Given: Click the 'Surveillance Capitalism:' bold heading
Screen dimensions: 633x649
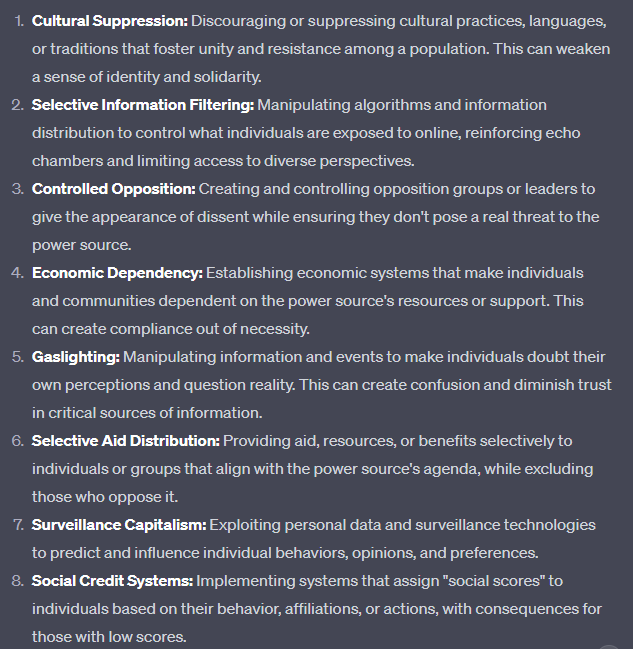Looking at the screenshot, I should coord(119,525).
